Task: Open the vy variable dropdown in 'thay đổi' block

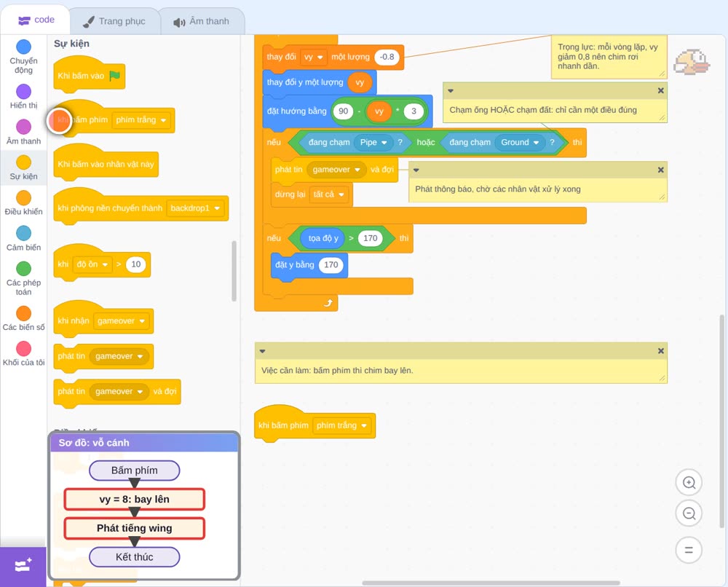Action: pos(314,57)
